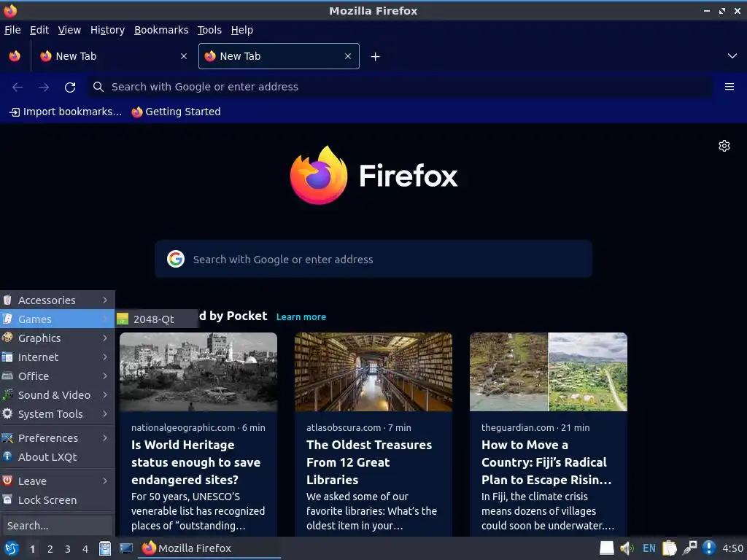The height and width of the screenshot is (560, 747).
Task: Switch to desktop 3
Action: 68,549
